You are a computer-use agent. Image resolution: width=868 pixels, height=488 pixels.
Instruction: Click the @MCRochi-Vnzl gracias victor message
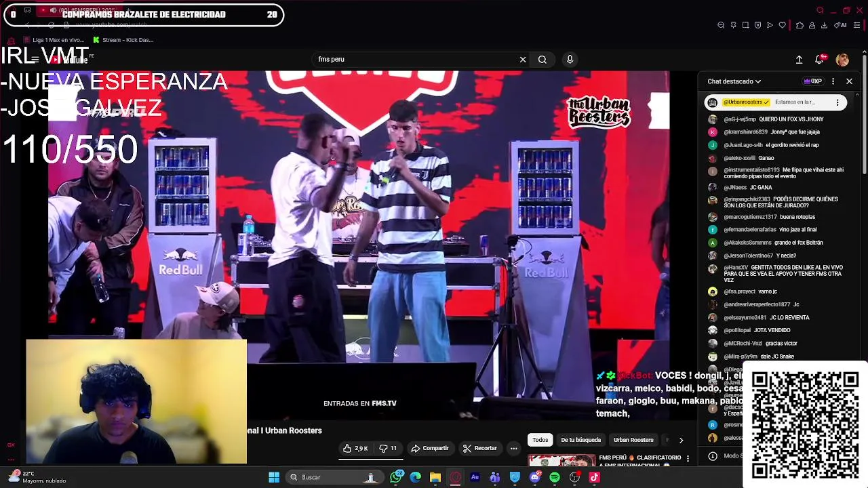[760, 344]
